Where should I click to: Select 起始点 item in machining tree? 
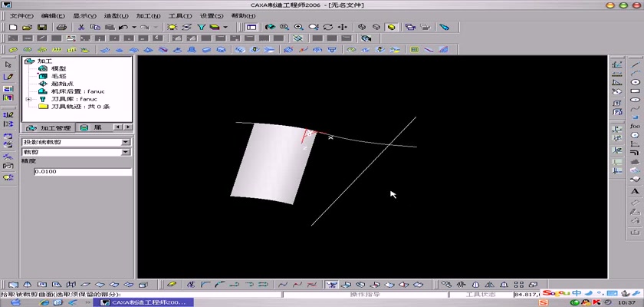click(x=62, y=84)
